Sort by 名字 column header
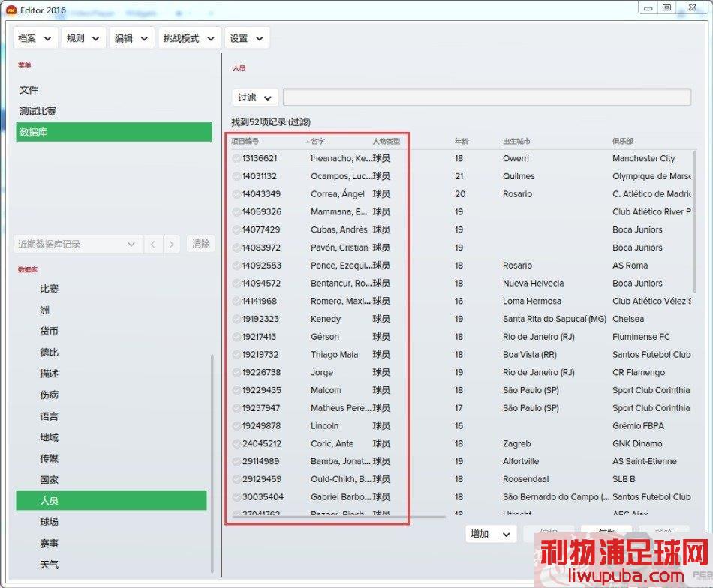 (317, 141)
